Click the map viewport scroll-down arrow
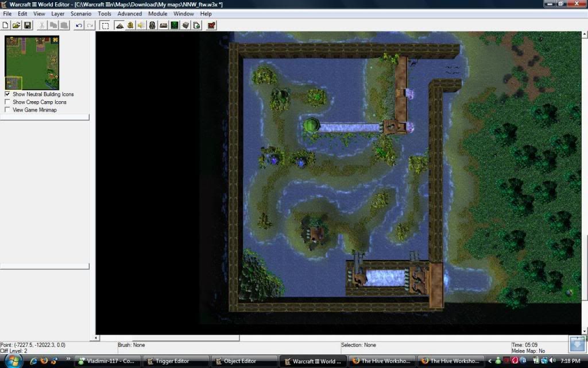Screen dimensions: 588x368 click(584, 332)
